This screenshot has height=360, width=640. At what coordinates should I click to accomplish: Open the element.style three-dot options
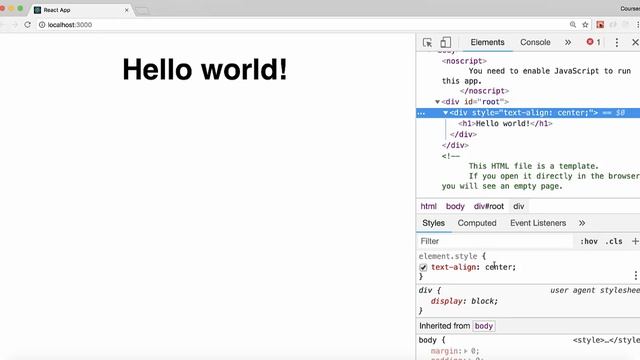click(x=636, y=276)
